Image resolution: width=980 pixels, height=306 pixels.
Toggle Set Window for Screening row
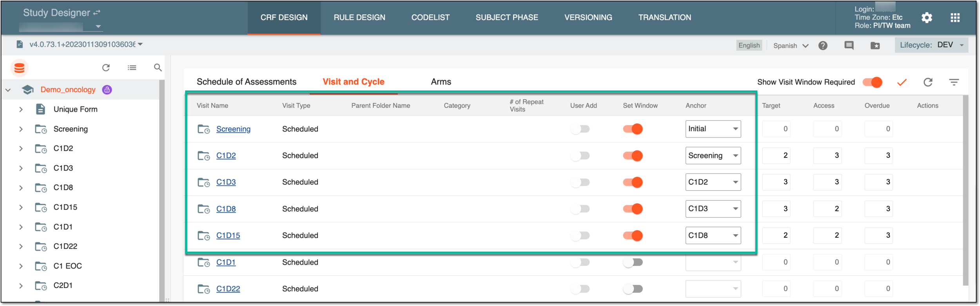pos(633,129)
